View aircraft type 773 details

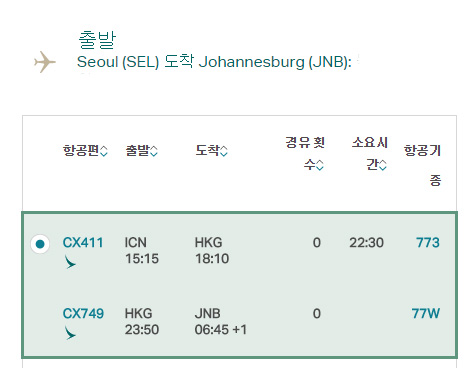coord(428,242)
